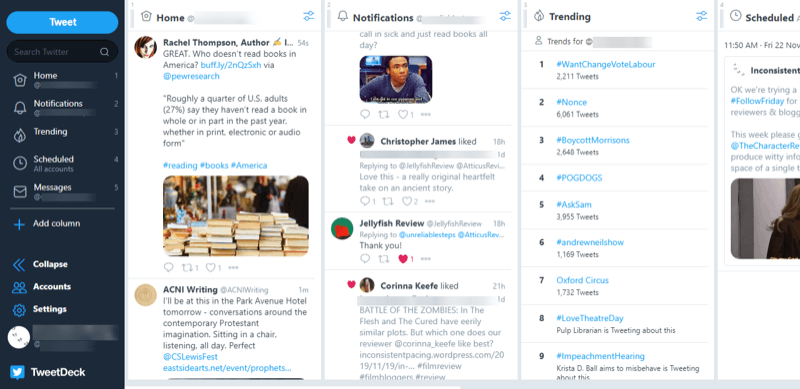Go to Home column in sidebar
The image size is (800, 389).
tap(62, 80)
